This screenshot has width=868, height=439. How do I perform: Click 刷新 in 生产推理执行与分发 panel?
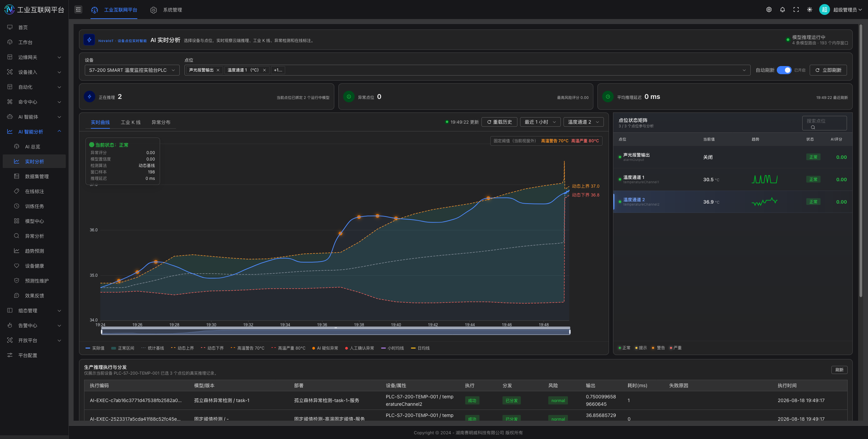coord(839,370)
